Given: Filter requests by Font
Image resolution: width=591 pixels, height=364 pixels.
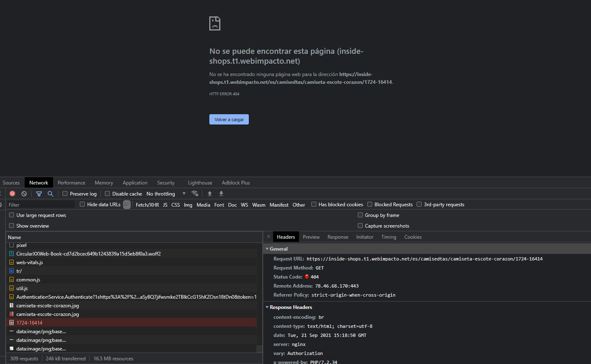Looking at the screenshot, I should point(219,205).
